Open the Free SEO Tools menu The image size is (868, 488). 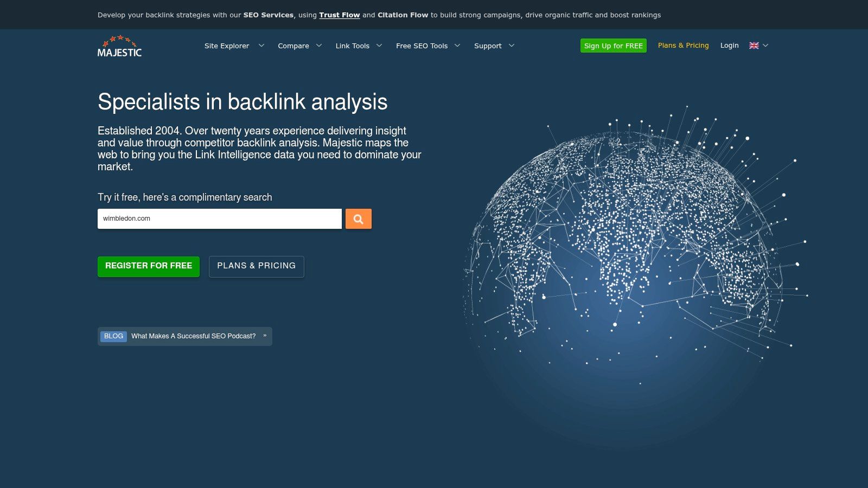pyautogui.click(x=422, y=46)
